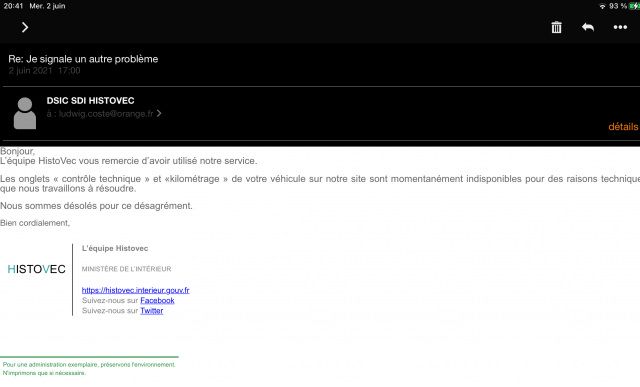Tap 'N'imprimons que si nécessaire.' footer line
Screen dimensions: 640x387
[44, 373]
